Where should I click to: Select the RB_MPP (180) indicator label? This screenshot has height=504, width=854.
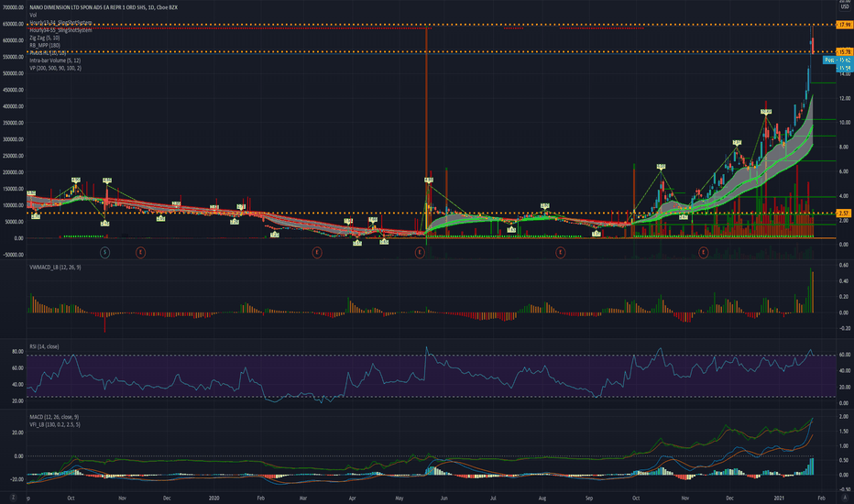pyautogui.click(x=45, y=45)
